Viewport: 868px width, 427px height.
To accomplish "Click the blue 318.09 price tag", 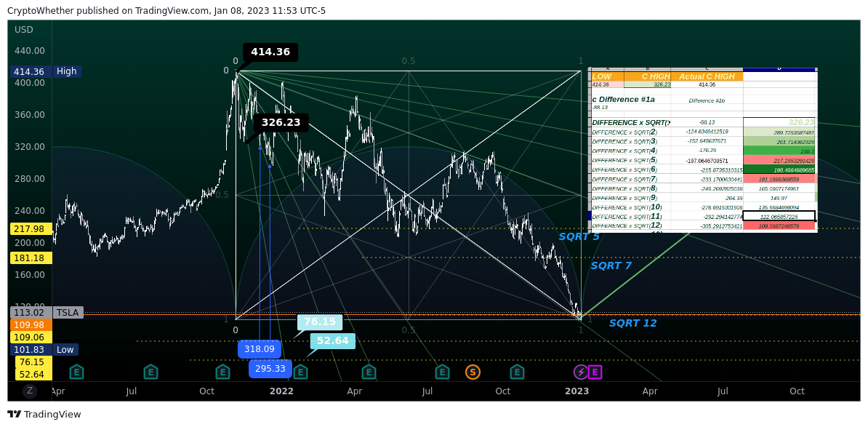I will click(260, 349).
